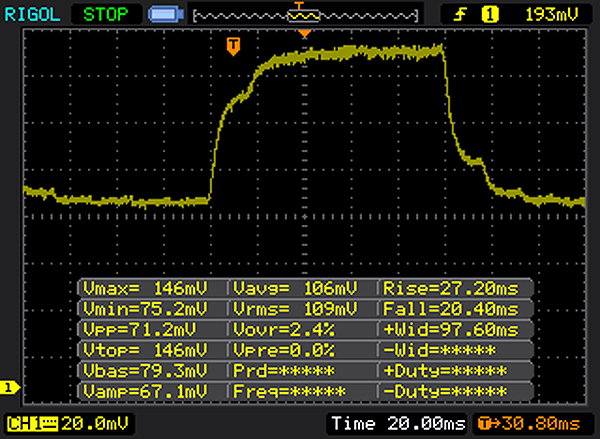The image size is (600, 439).
Task: Click the +Wid=97.60ms measurement
Action: (451, 329)
